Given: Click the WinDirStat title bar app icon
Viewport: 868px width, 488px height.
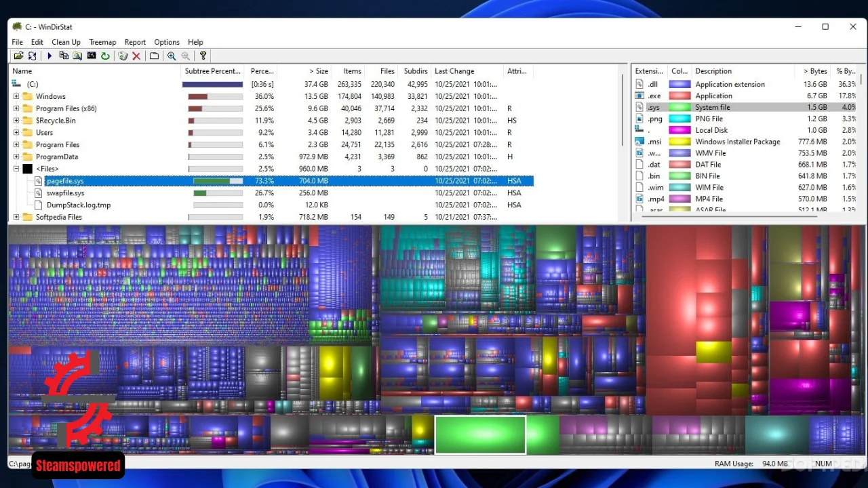Looking at the screenshot, I should tap(17, 26).
